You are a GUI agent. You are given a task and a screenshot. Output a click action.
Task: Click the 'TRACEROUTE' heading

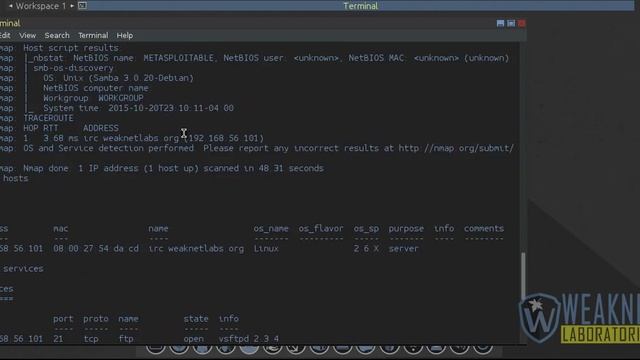(48, 118)
